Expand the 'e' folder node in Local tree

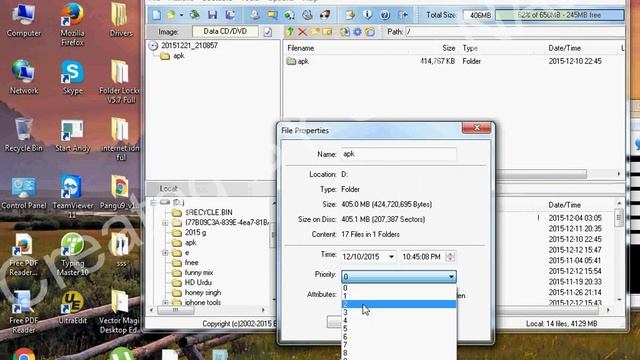click(x=165, y=253)
